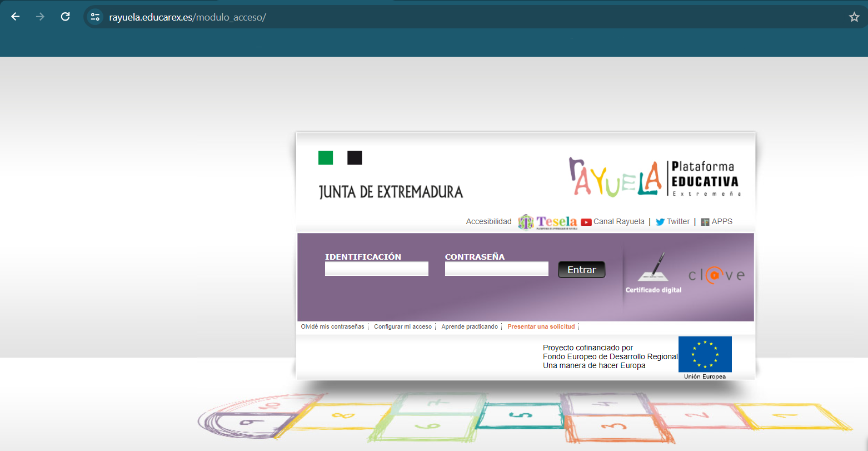Click the text 'Una manera de hacer Europa'
This screenshot has width=868, height=451.
[594, 365]
